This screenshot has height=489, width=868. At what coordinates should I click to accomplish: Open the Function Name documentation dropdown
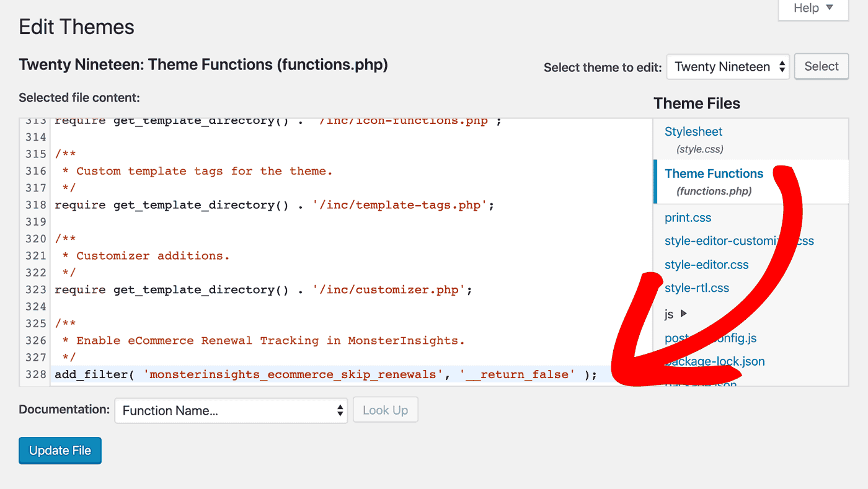[230, 410]
